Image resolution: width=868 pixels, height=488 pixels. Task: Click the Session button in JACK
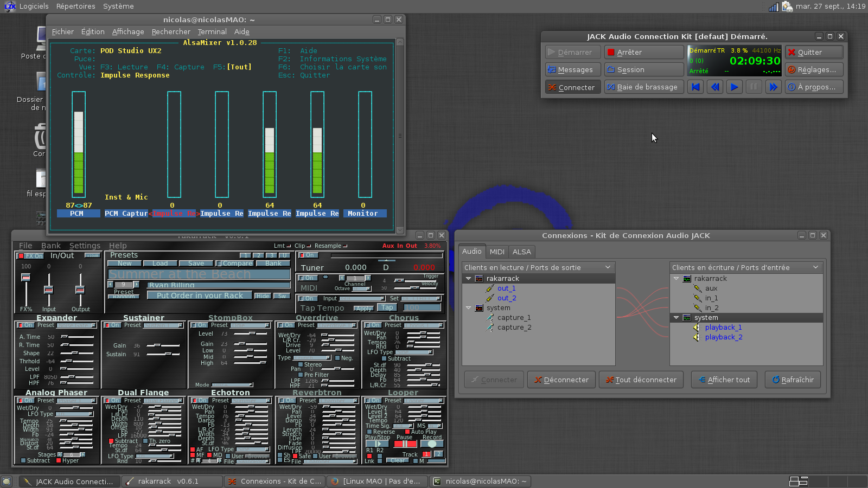click(x=643, y=70)
